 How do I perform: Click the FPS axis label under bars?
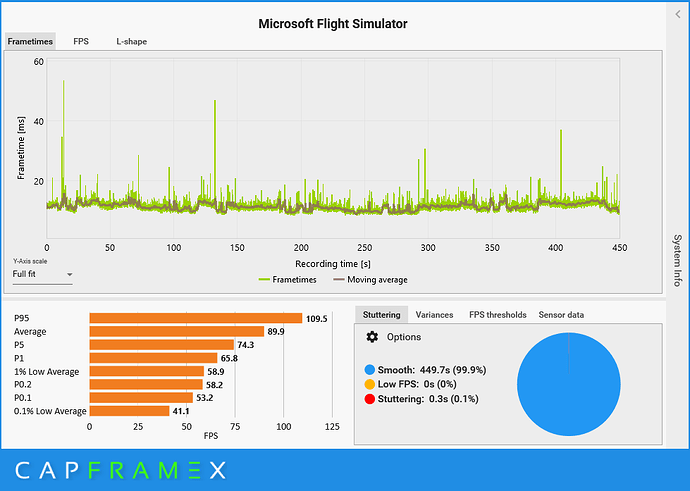pyautogui.click(x=211, y=436)
